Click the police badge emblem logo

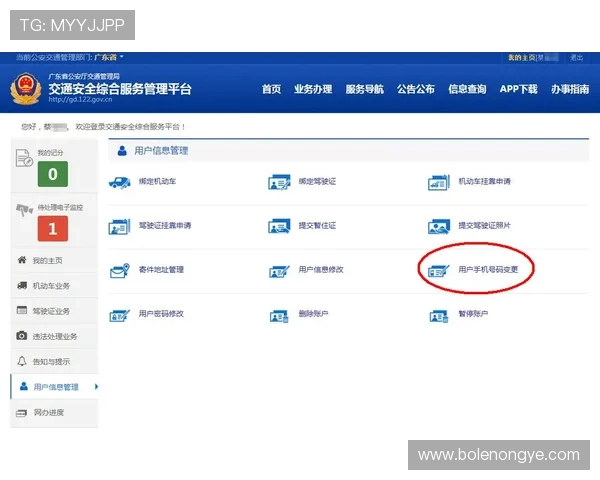26,88
